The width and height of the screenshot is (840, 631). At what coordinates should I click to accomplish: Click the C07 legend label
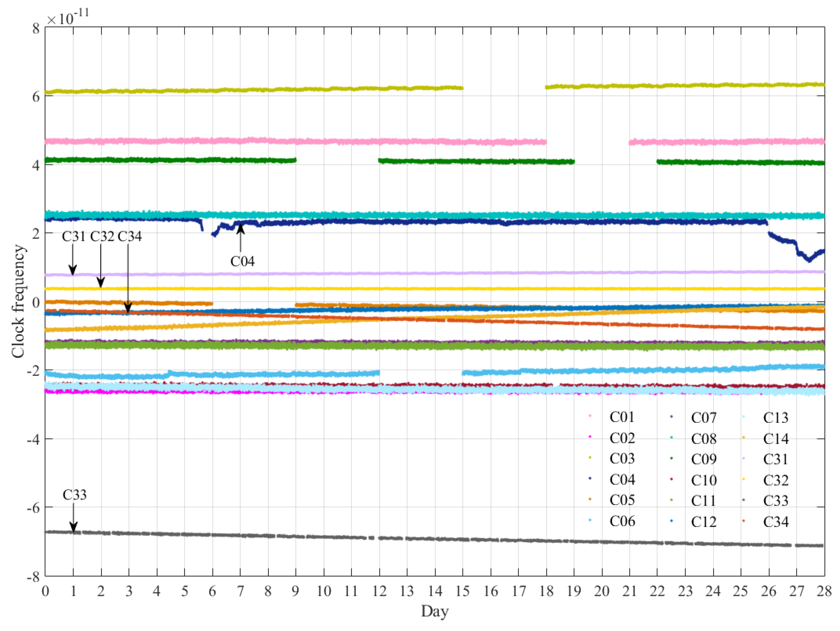(704, 418)
